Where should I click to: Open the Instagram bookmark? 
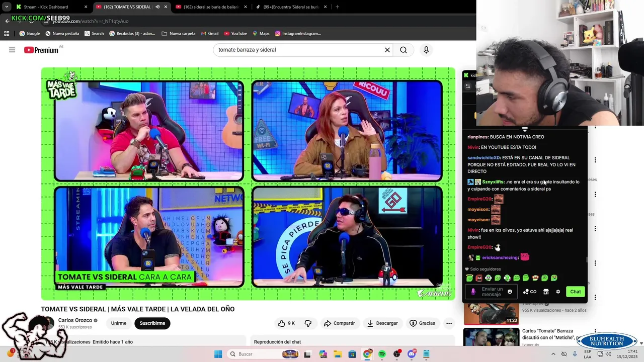tap(297, 34)
